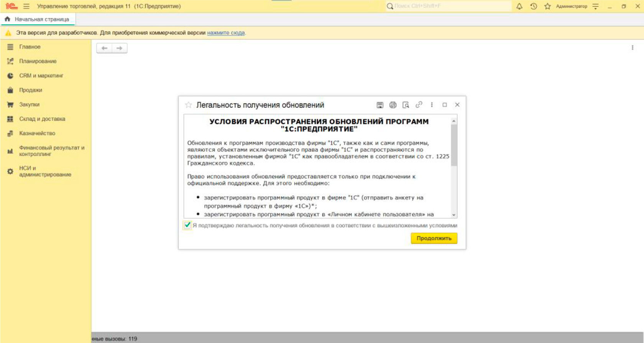Switch to Начальная страница tab
The height and width of the screenshot is (343, 644).
pyautogui.click(x=38, y=19)
